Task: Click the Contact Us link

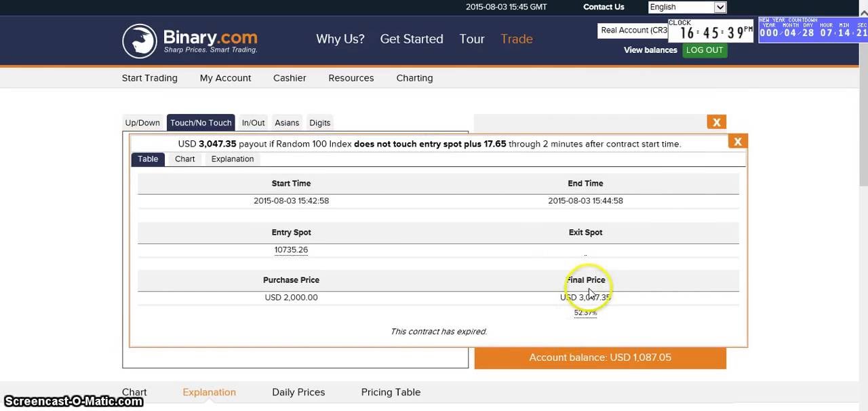Action: click(x=604, y=7)
